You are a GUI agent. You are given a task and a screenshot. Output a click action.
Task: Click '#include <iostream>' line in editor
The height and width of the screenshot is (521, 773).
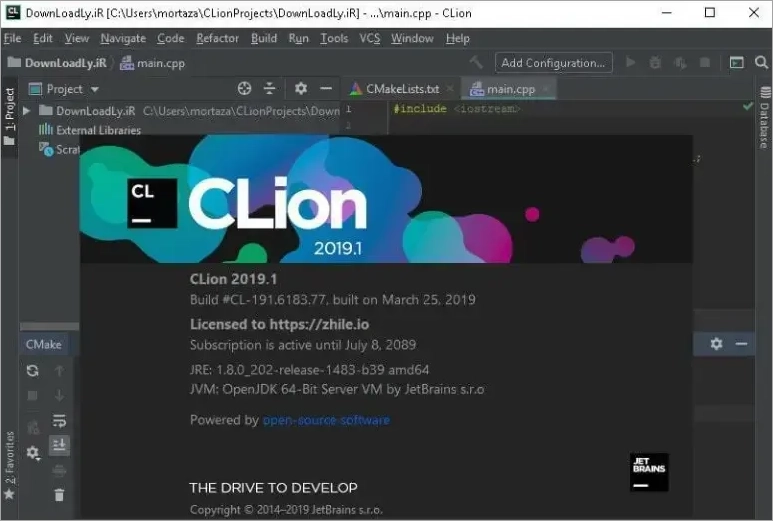click(457, 109)
